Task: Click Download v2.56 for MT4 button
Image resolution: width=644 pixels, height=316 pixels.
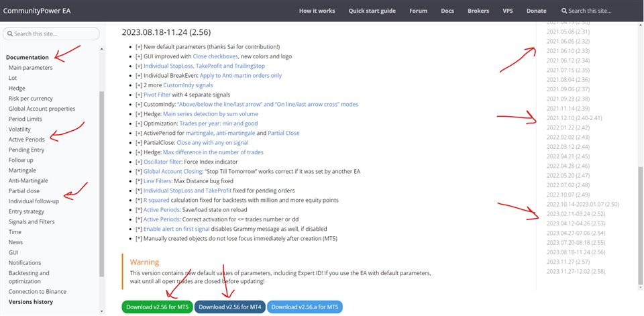Action: (x=230, y=307)
